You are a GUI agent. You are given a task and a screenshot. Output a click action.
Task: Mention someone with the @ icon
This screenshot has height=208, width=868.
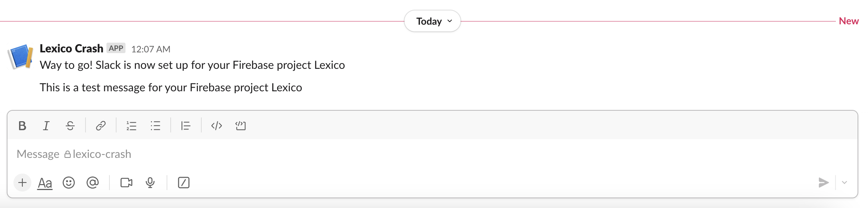[93, 183]
